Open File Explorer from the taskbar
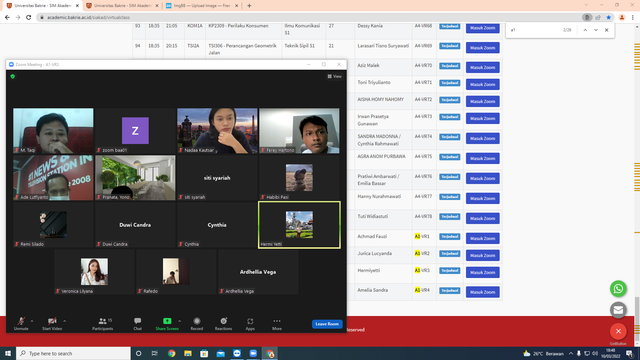 (188, 353)
